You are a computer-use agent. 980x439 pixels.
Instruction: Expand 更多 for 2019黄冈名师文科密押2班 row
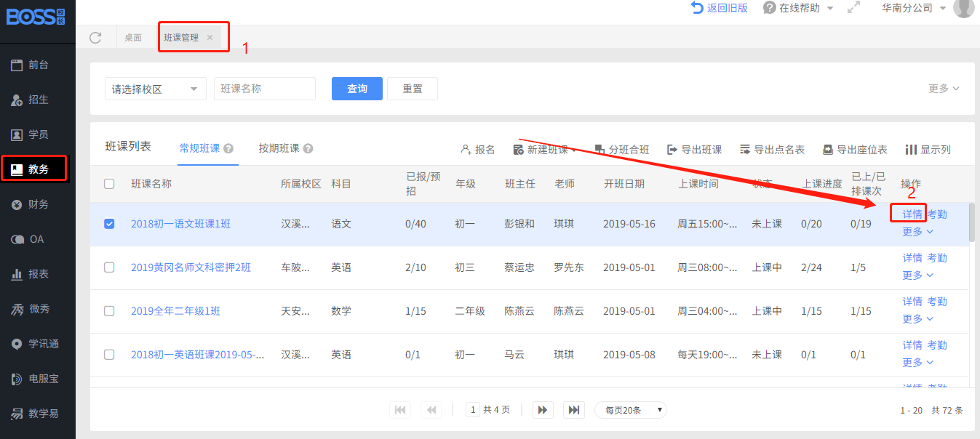[x=918, y=275]
